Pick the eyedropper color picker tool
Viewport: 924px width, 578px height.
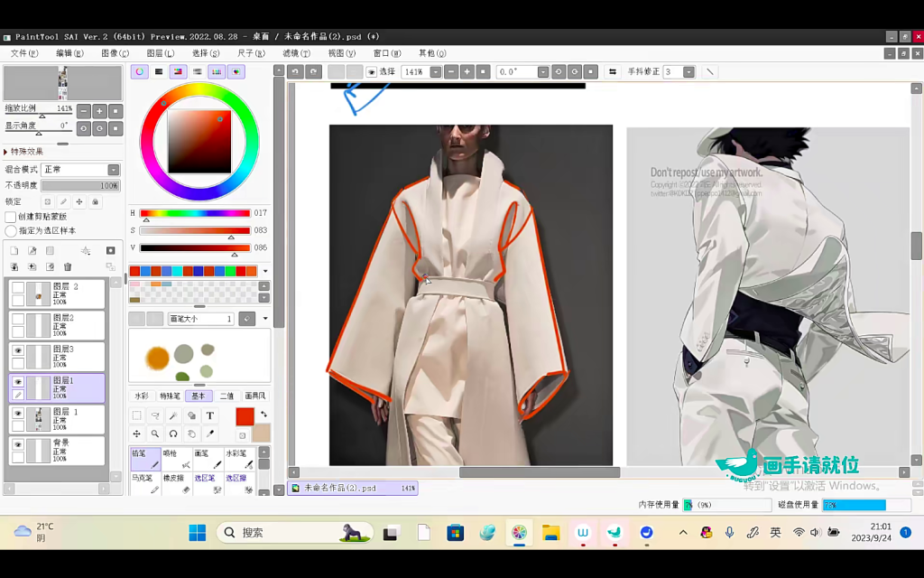(x=210, y=434)
